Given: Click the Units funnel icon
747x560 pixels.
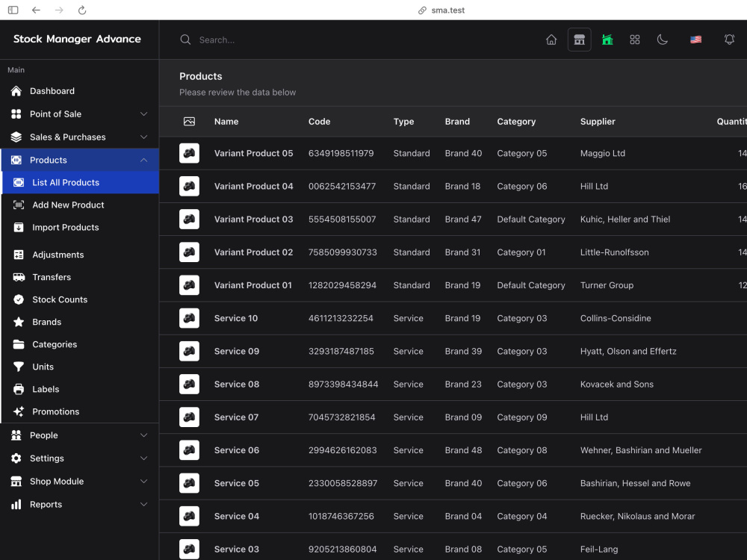Looking at the screenshot, I should tap(19, 367).
